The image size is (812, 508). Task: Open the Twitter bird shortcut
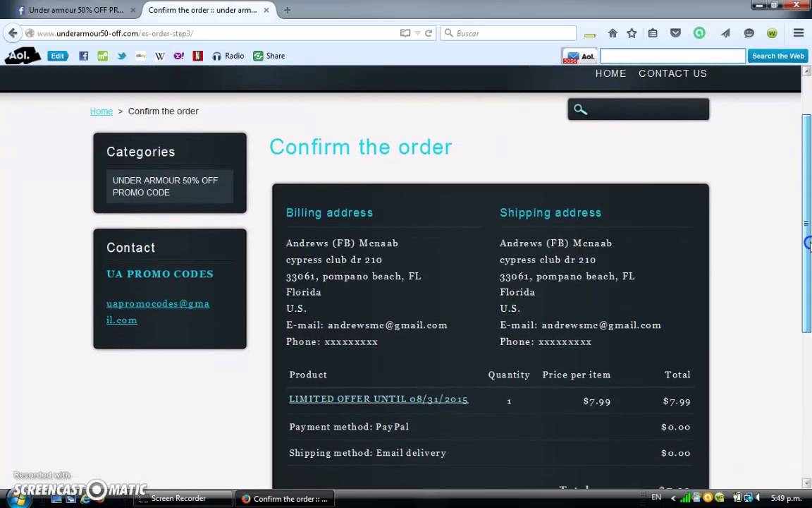tap(122, 56)
